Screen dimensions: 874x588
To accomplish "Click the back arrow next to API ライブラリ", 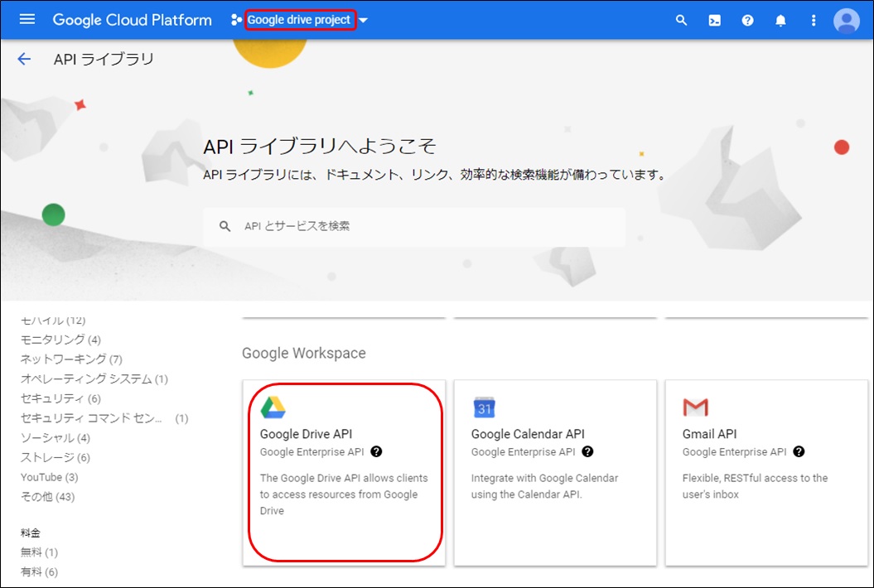I will point(23,59).
